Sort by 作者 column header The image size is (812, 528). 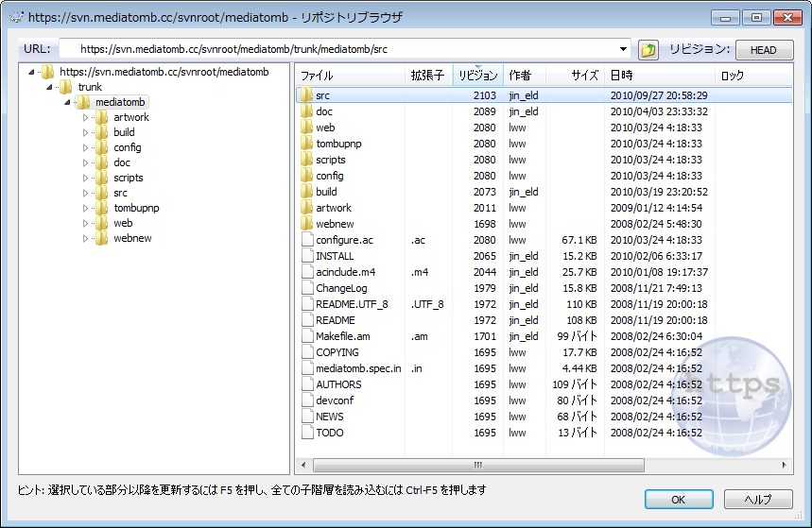(524, 76)
